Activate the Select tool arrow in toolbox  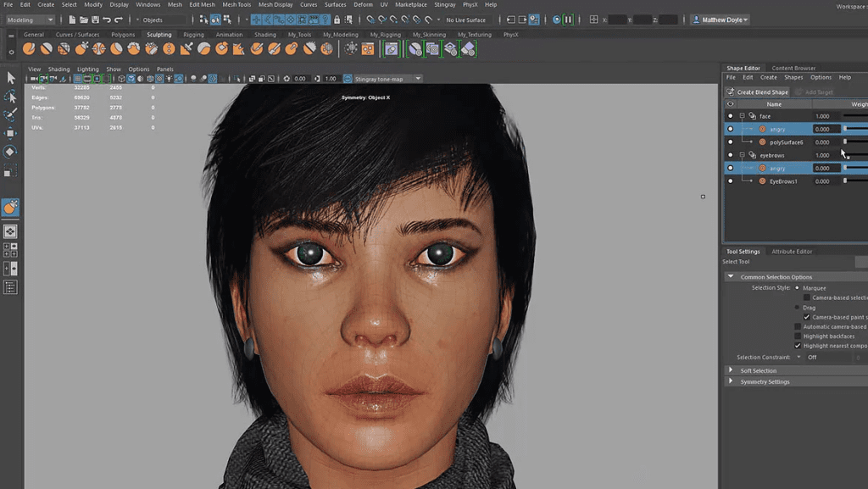(x=10, y=77)
